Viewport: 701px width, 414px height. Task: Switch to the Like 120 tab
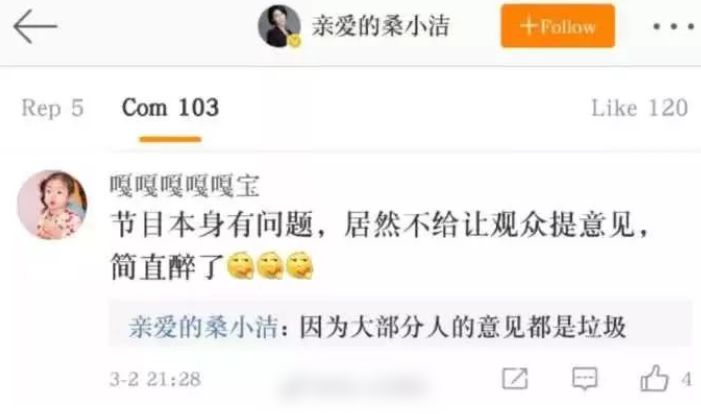pyautogui.click(x=639, y=108)
